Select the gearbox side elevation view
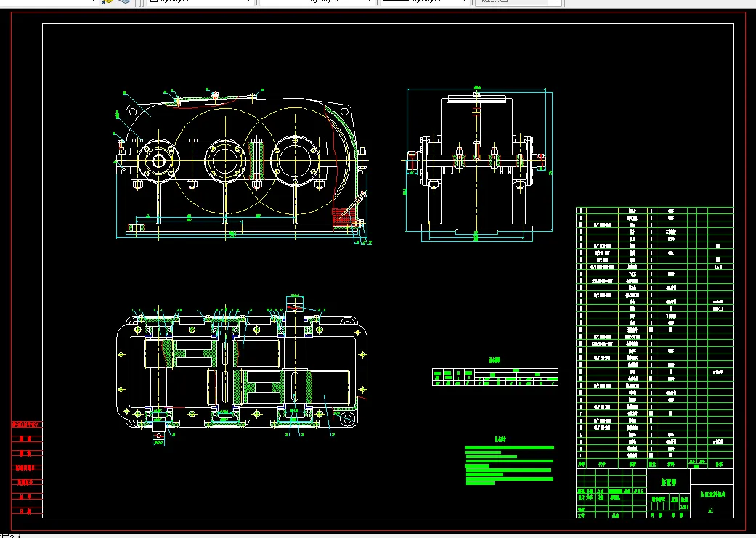The height and width of the screenshot is (538, 756). point(477,164)
